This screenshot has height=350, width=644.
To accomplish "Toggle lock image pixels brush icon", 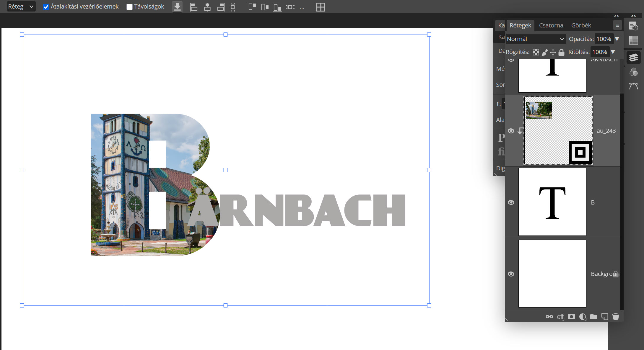I will (545, 52).
